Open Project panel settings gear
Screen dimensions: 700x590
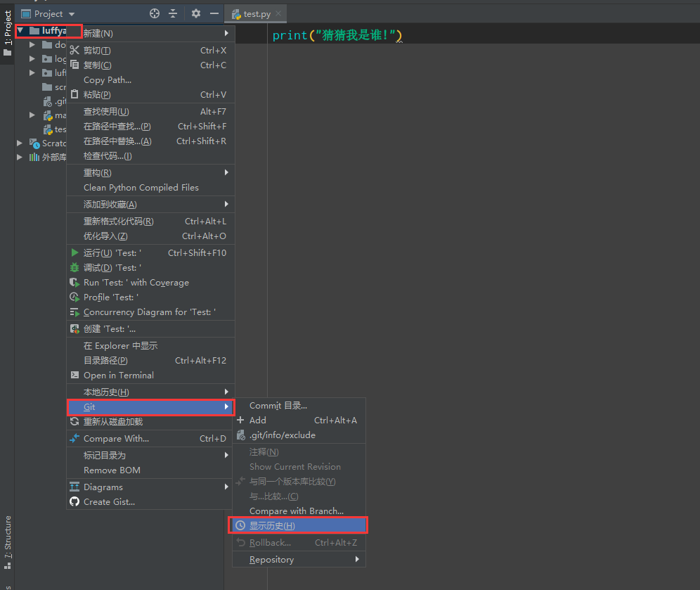[196, 13]
